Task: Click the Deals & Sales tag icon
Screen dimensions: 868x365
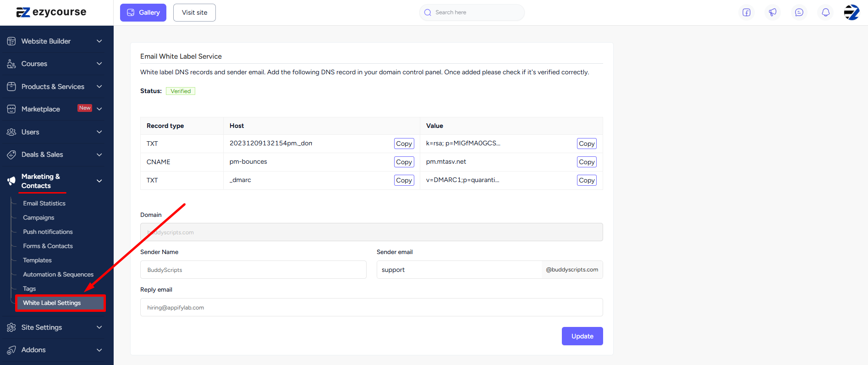Action: [11, 155]
